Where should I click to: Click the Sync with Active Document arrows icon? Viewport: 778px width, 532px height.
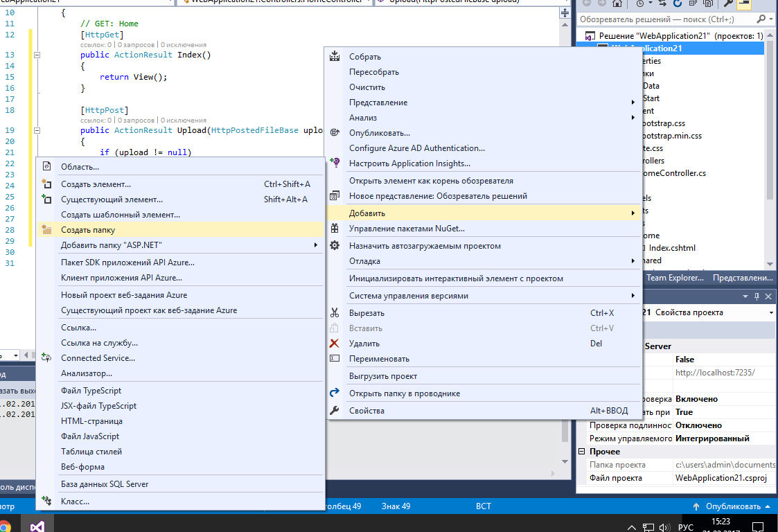[x=662, y=3]
